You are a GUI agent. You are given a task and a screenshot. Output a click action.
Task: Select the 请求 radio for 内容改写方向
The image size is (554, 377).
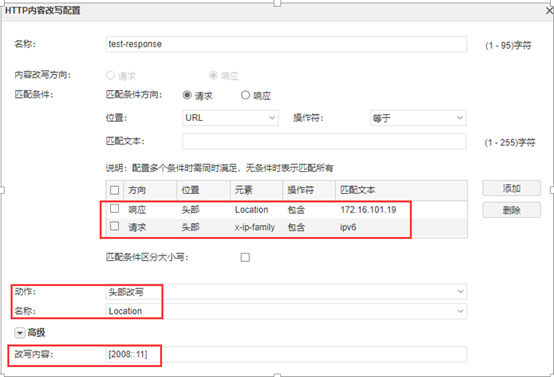[110, 75]
